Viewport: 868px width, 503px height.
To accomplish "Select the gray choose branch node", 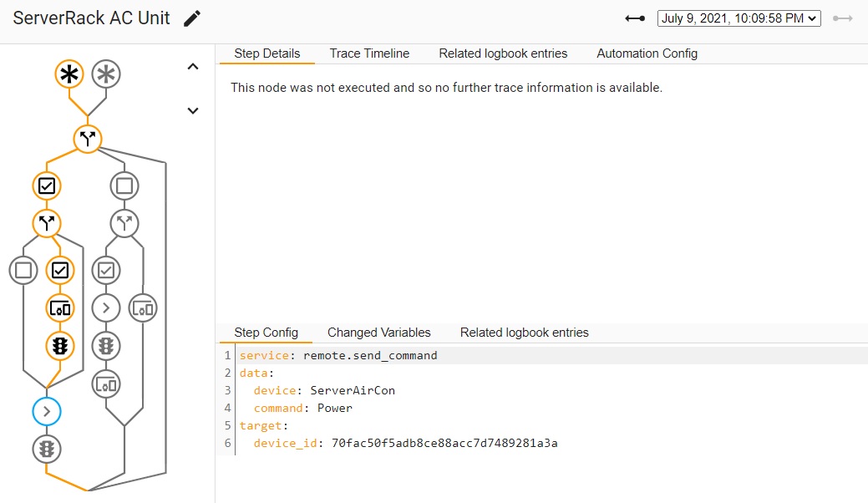I will point(124,224).
